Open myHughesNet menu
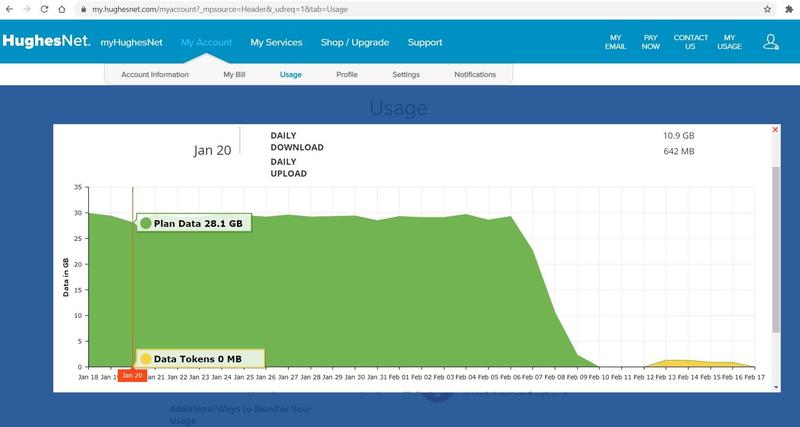 tap(132, 42)
